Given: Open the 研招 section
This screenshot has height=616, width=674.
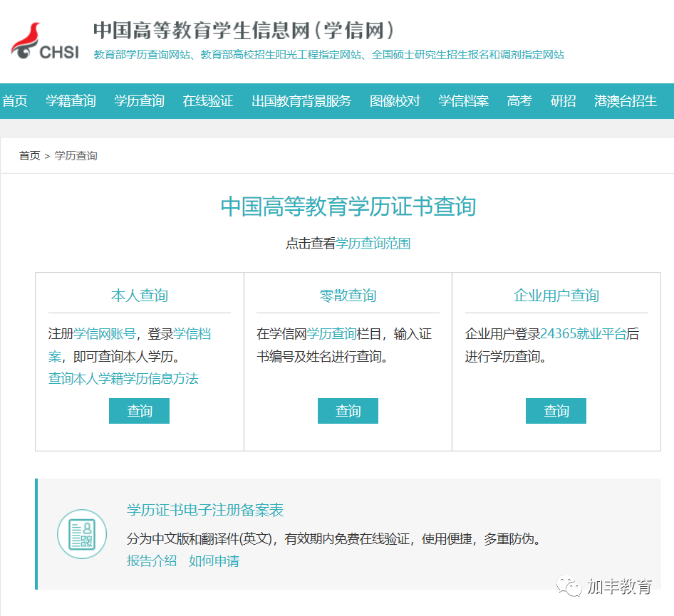Looking at the screenshot, I should point(563,101).
